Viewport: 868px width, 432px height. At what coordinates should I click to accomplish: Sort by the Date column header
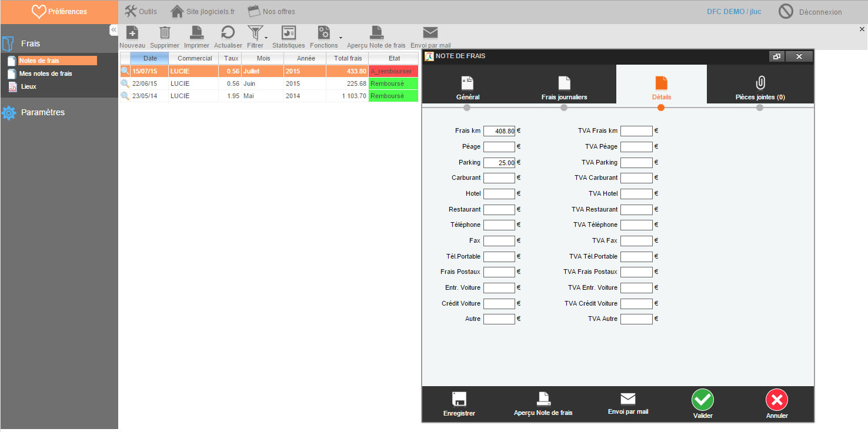[x=149, y=58]
